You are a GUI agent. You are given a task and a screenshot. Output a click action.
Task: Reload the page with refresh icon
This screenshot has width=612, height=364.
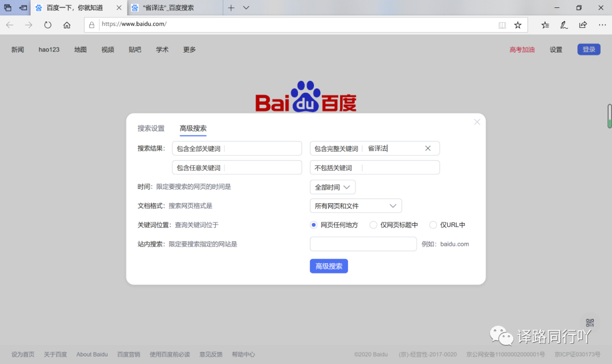48,25
